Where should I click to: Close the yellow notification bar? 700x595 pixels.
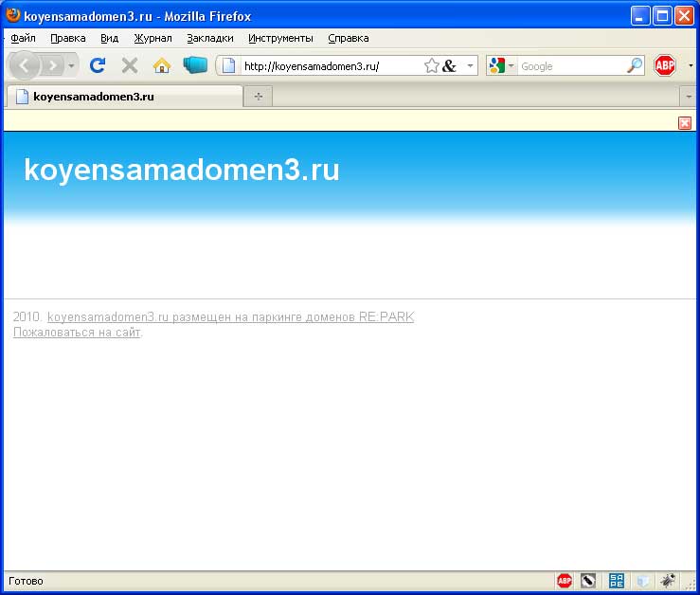click(685, 123)
